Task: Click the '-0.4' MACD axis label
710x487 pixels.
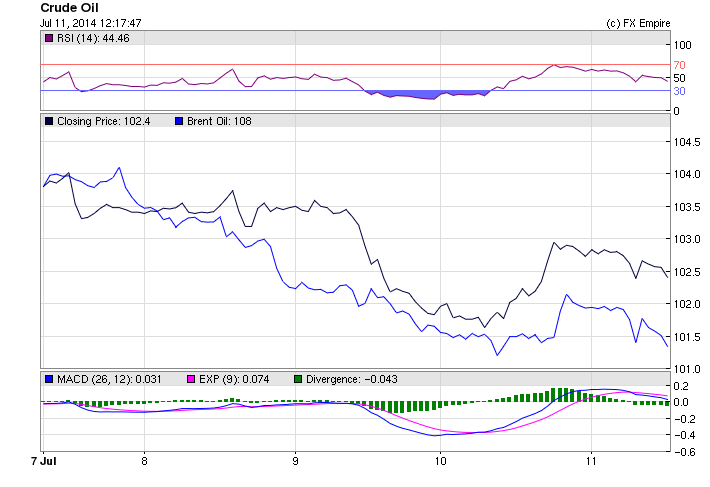Action: 684,435
